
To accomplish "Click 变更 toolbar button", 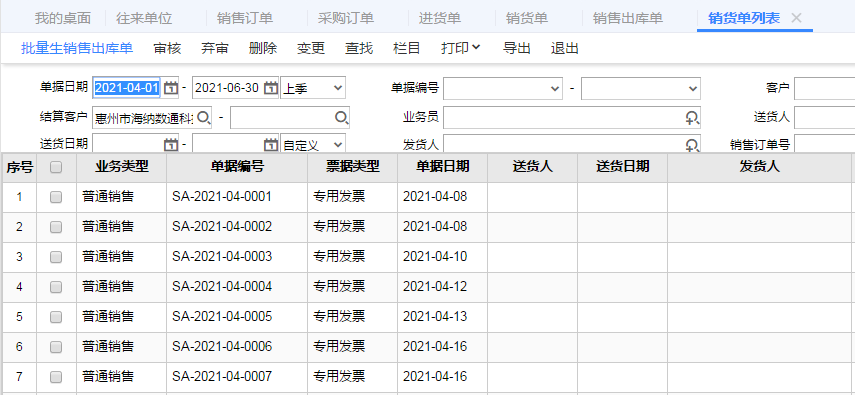I will (311, 48).
